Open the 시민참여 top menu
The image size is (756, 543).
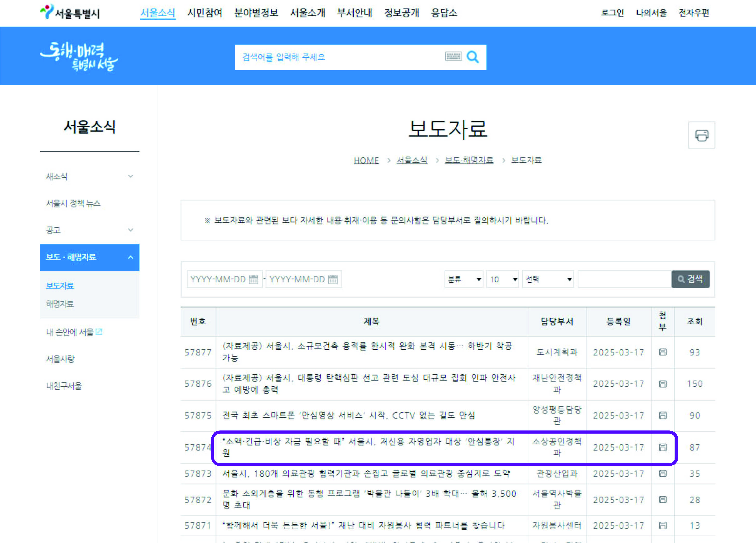(x=205, y=13)
